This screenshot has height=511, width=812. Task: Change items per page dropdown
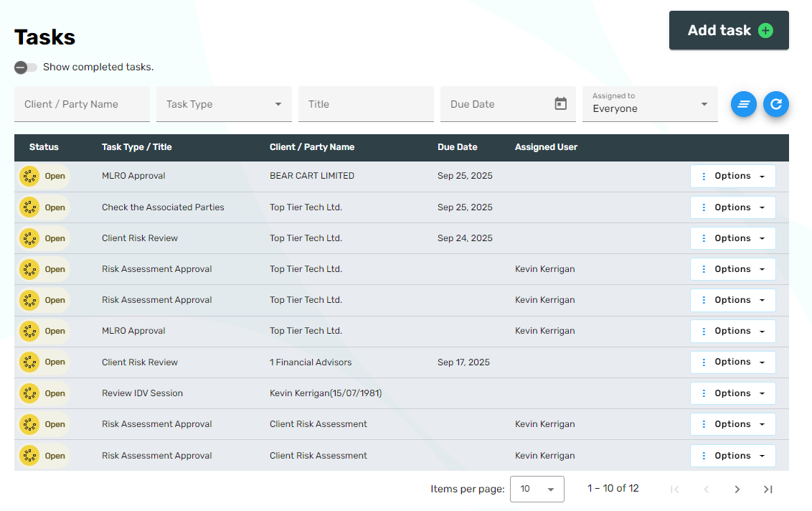[537, 489]
